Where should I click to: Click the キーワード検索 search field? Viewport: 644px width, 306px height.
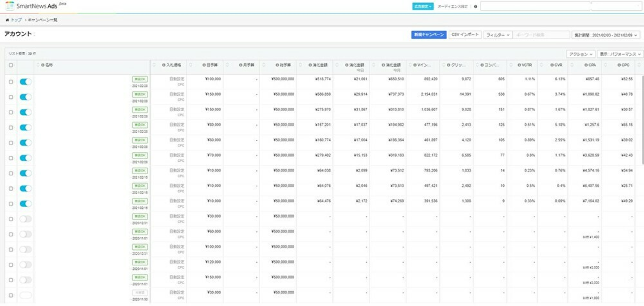click(541, 35)
